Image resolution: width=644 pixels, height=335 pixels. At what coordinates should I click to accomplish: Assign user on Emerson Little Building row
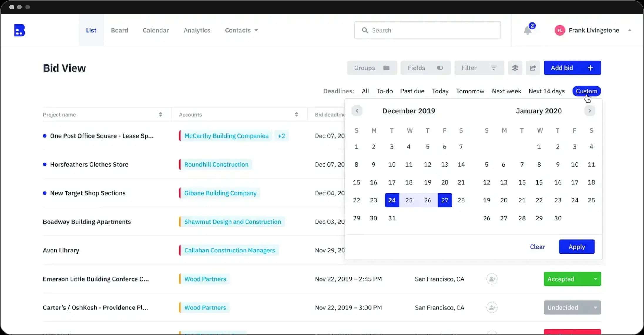coord(492,279)
